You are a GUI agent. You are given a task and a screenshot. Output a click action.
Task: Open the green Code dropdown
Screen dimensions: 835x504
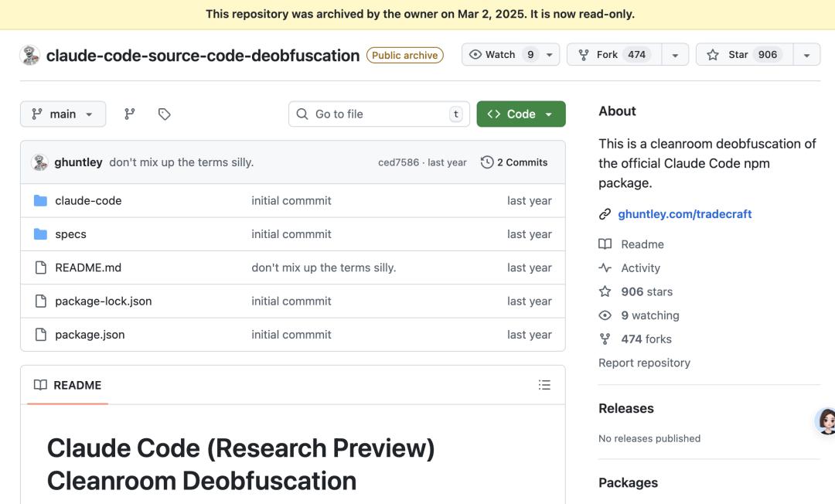coord(520,114)
